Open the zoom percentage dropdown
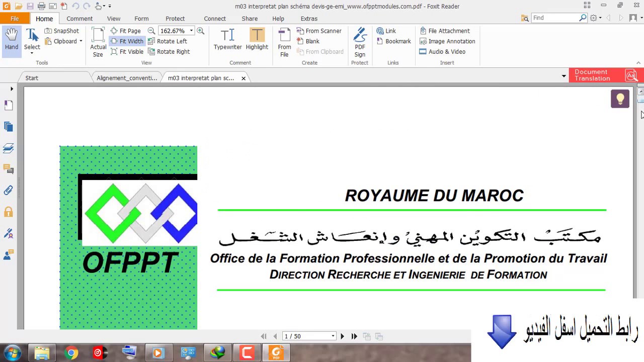 (x=191, y=31)
